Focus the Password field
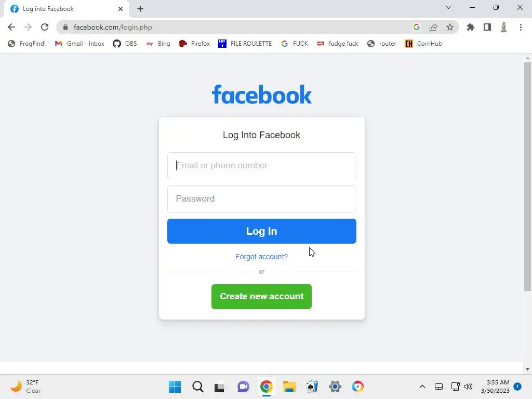Image resolution: width=532 pixels, height=399 pixels. pos(262,199)
